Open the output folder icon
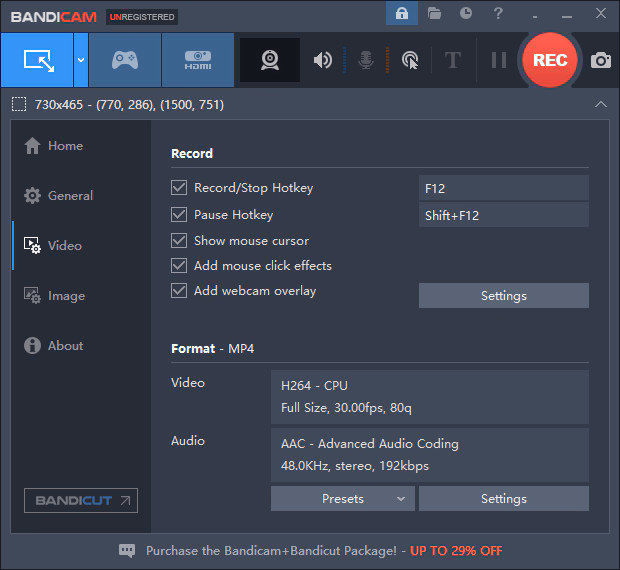The width and height of the screenshot is (620, 570). 434,13
